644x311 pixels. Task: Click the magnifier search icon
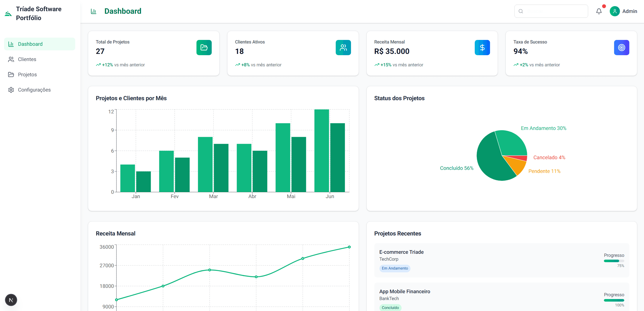click(x=521, y=11)
